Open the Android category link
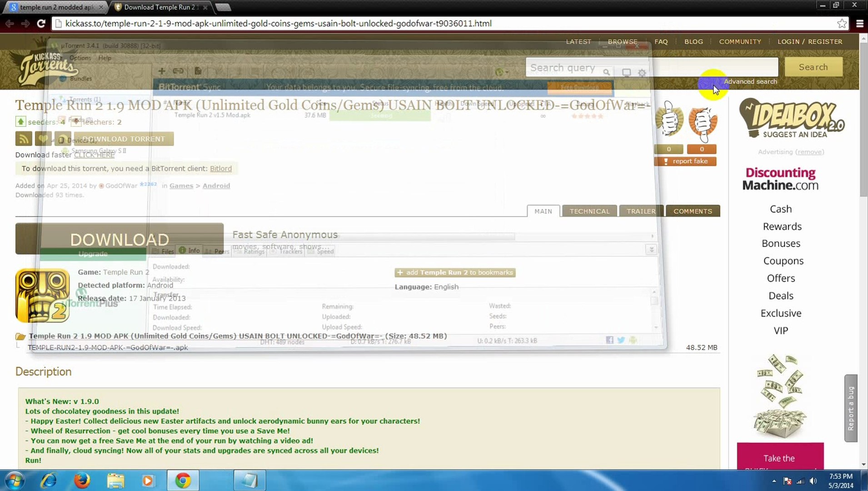This screenshot has width=868, height=491. click(x=216, y=186)
